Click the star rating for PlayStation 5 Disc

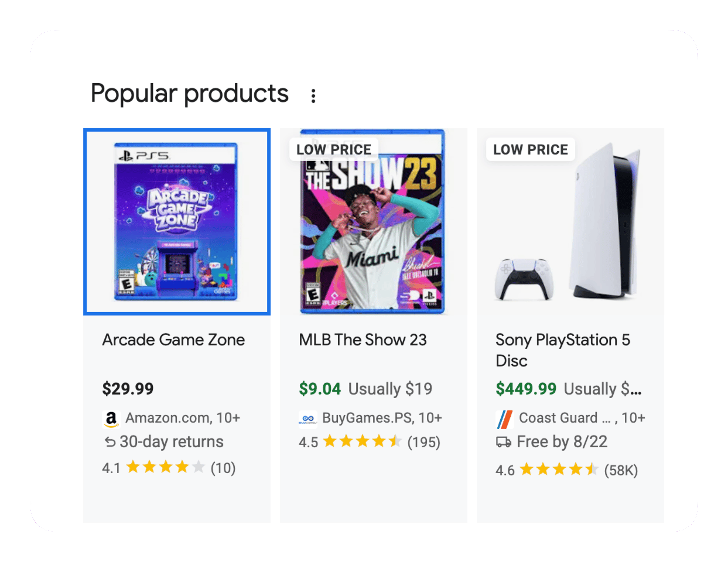[x=559, y=470]
